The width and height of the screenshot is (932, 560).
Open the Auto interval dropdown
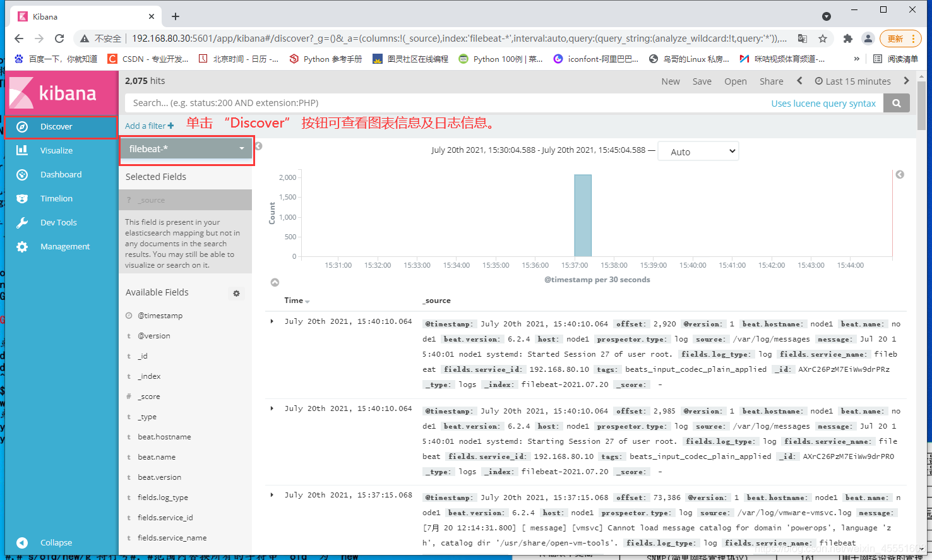698,152
